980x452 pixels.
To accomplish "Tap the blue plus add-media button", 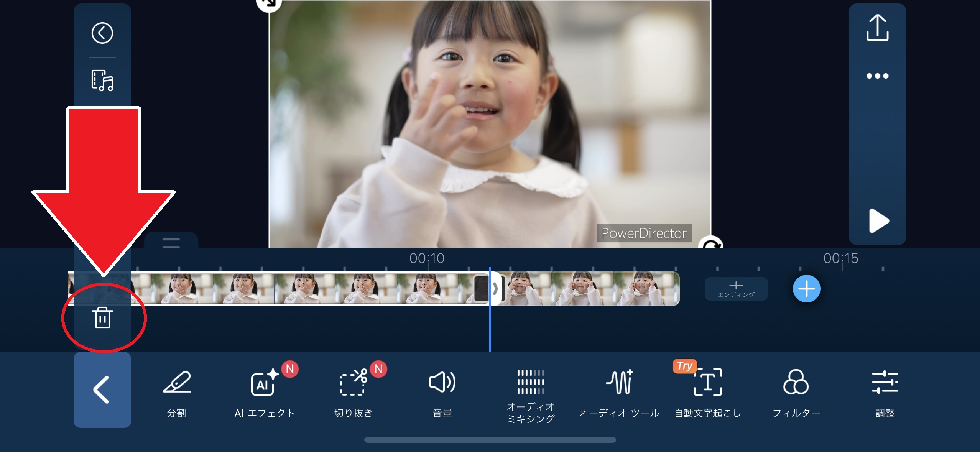I will tap(806, 289).
